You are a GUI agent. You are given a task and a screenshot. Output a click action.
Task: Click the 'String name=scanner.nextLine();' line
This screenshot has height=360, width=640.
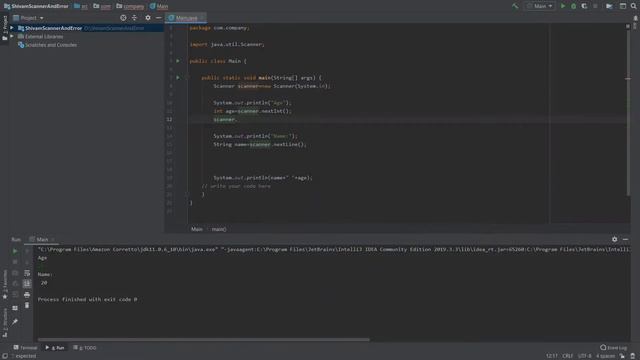click(260, 144)
